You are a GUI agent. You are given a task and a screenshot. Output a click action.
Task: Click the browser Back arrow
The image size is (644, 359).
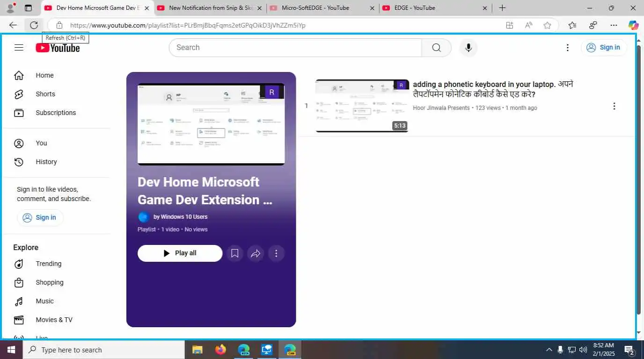coord(13,25)
